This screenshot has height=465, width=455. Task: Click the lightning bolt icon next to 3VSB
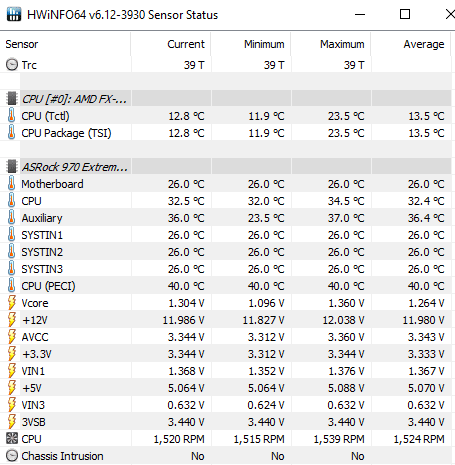pos(12,422)
